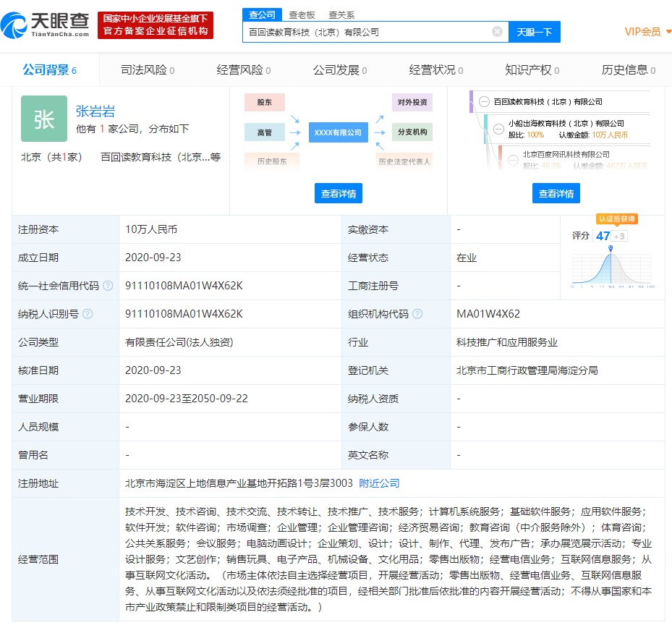
Task: Click the 有限责任公司(法人独资) value
Action: 179,342
